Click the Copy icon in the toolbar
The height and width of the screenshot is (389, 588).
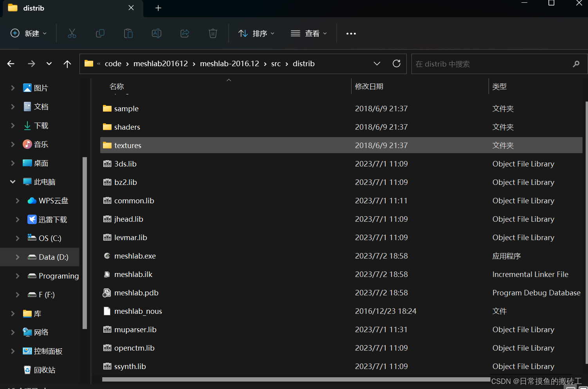click(x=100, y=33)
